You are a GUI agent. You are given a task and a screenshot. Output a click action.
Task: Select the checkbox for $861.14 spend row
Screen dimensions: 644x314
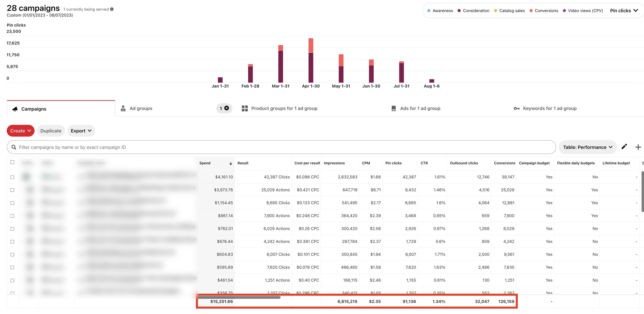pyautogui.click(x=12, y=216)
